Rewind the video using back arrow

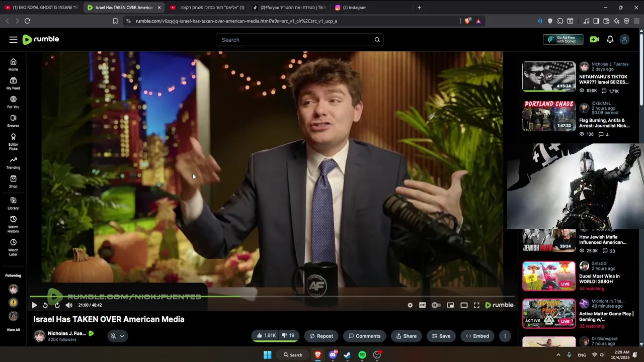coord(45,305)
